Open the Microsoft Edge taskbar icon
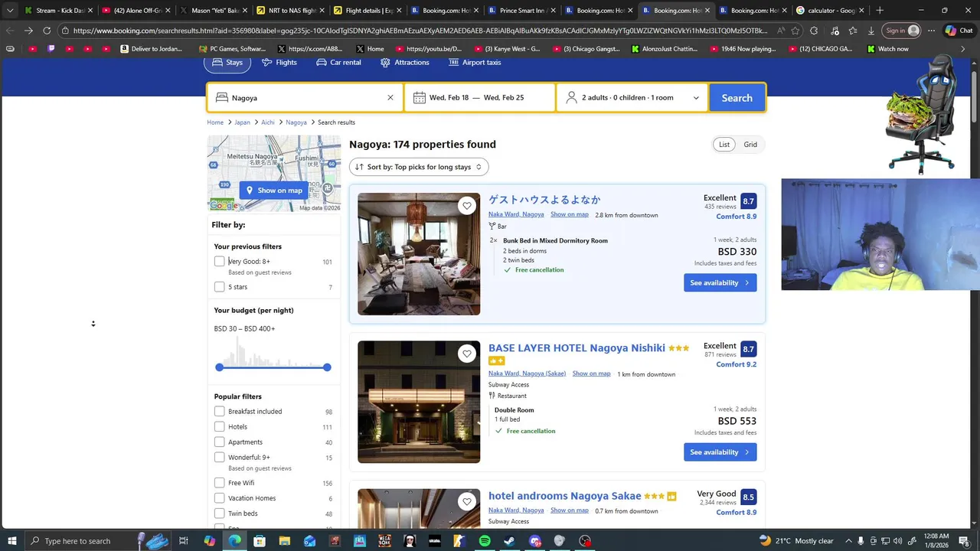Viewport: 980px width, 551px height. (x=234, y=541)
